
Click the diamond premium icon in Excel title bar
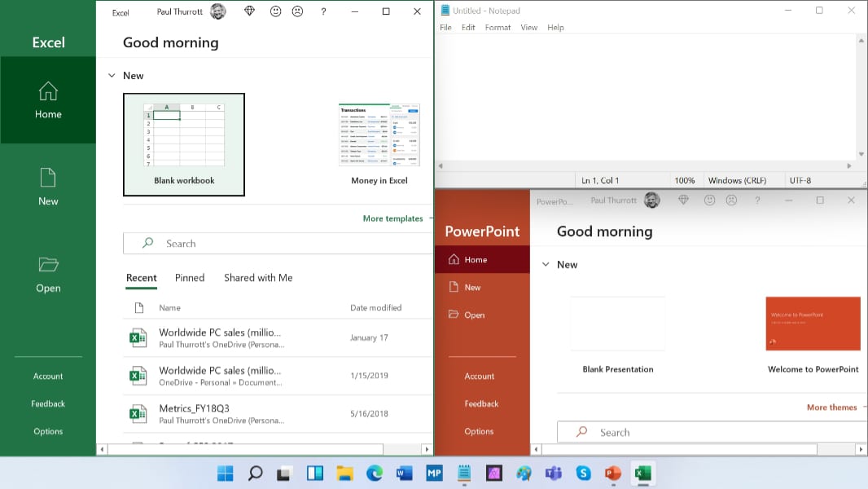250,11
